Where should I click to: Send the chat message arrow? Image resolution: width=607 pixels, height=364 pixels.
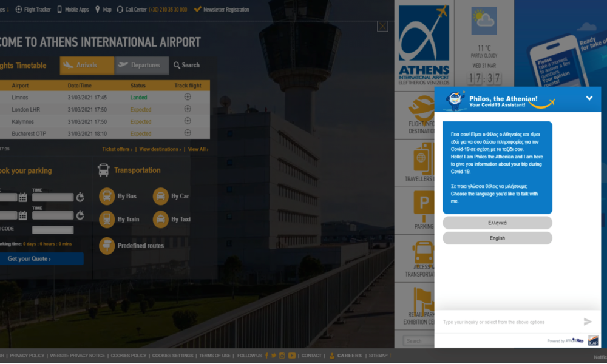[x=587, y=322]
